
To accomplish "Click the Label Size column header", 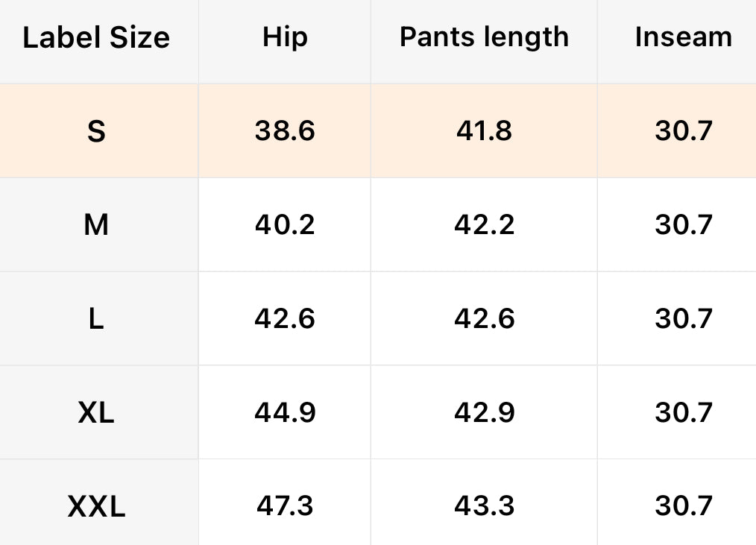I will [96, 37].
